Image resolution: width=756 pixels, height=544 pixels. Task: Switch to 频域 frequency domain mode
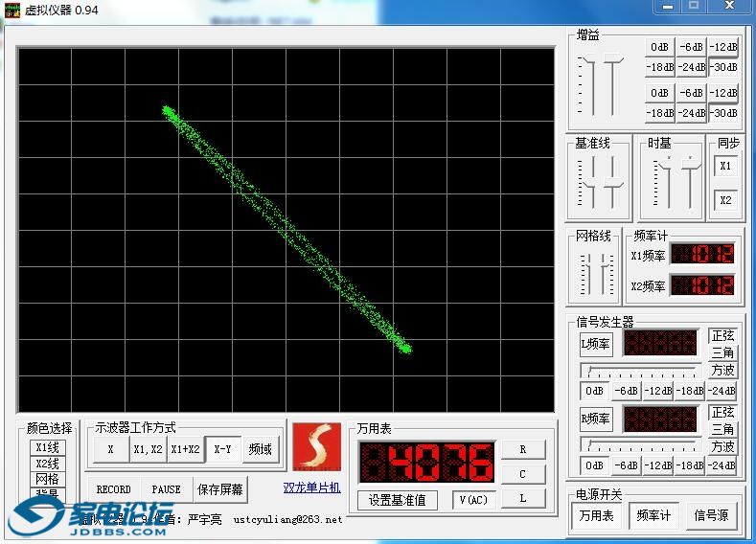pos(261,449)
